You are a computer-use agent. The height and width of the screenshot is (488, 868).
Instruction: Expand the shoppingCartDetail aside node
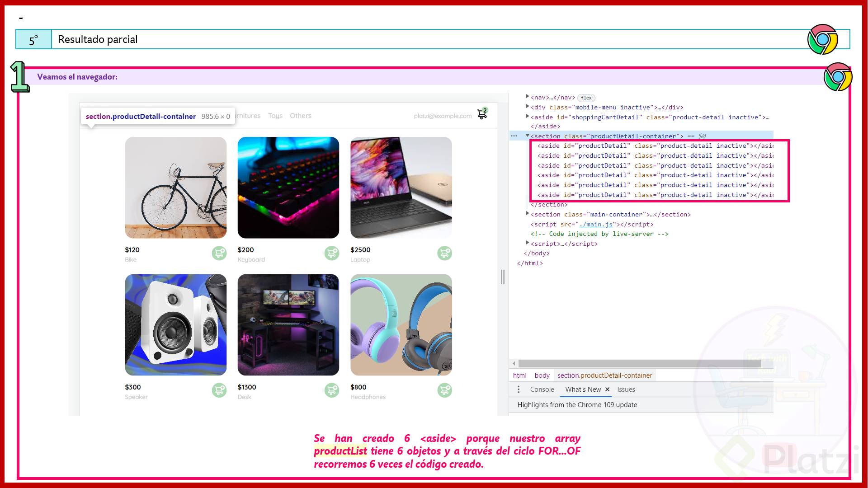coord(527,117)
